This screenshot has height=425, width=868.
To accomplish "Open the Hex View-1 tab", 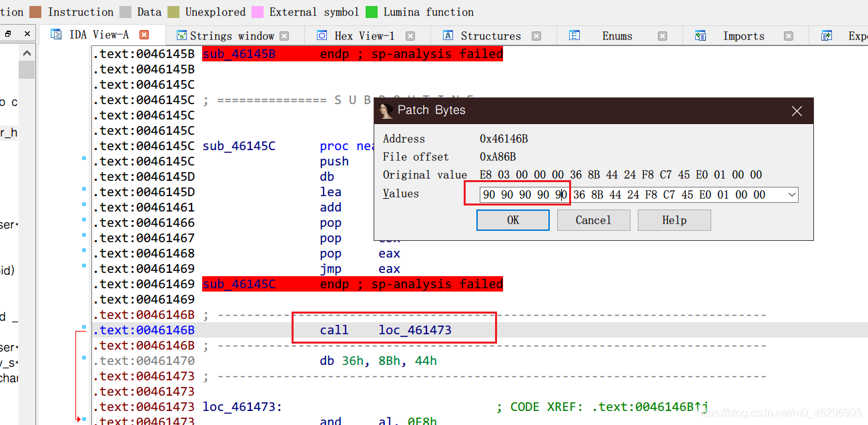I will [x=364, y=36].
